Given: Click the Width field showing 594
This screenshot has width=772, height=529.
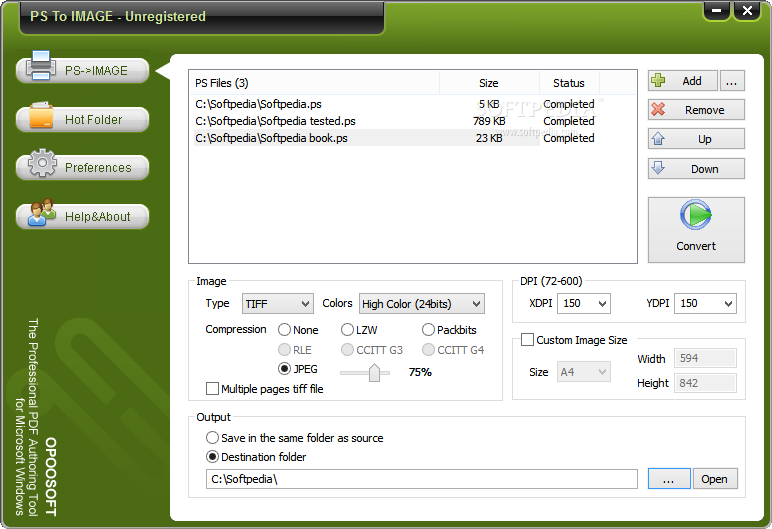Looking at the screenshot, I should tap(705, 358).
